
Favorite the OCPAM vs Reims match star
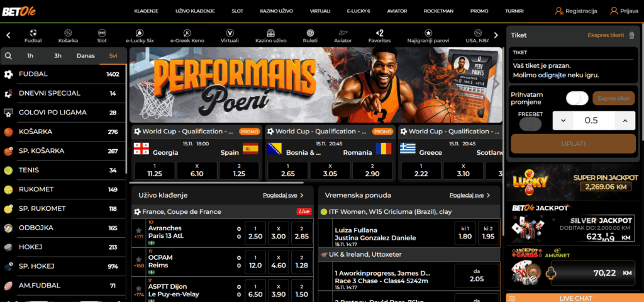tap(139, 259)
